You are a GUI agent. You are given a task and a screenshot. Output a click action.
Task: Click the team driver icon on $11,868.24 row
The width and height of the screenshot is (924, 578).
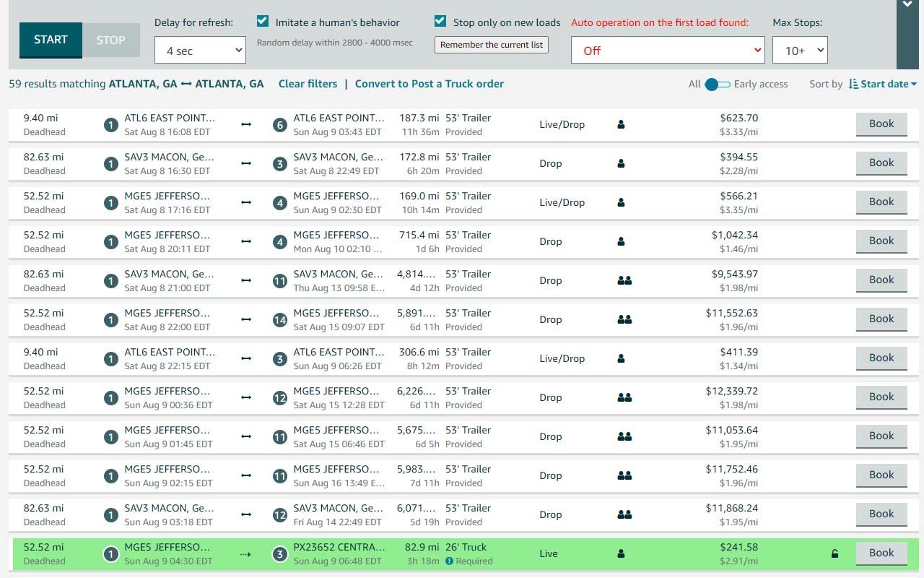tap(624, 515)
